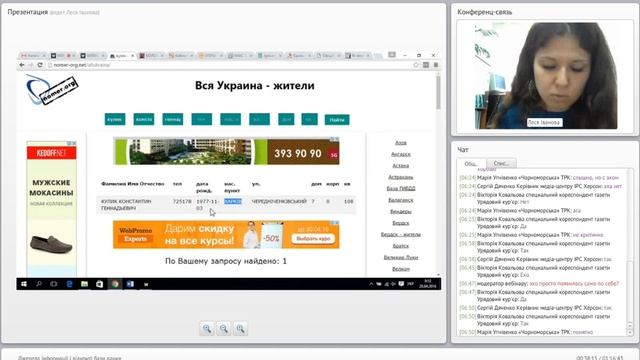This screenshot has height=360, width=640.
Task: Click the taskbar clock and date
Action: coord(428,284)
